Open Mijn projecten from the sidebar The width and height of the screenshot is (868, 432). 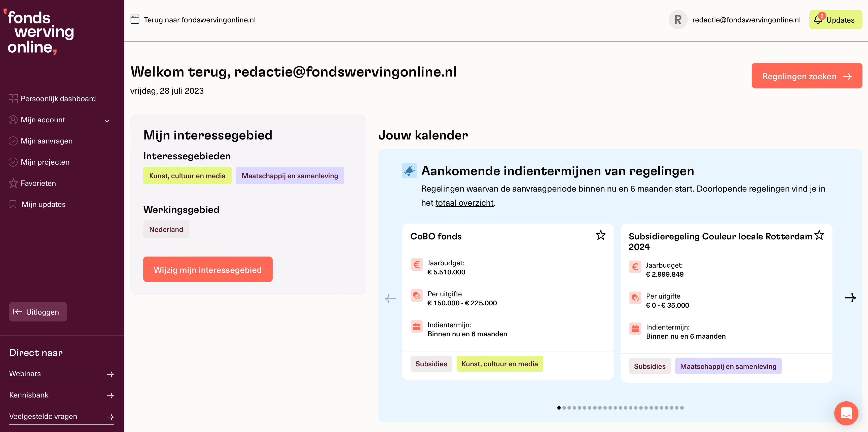pos(46,162)
